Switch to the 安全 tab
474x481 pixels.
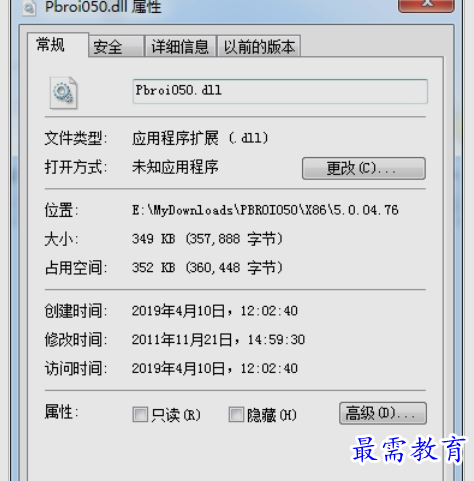[x=116, y=46]
